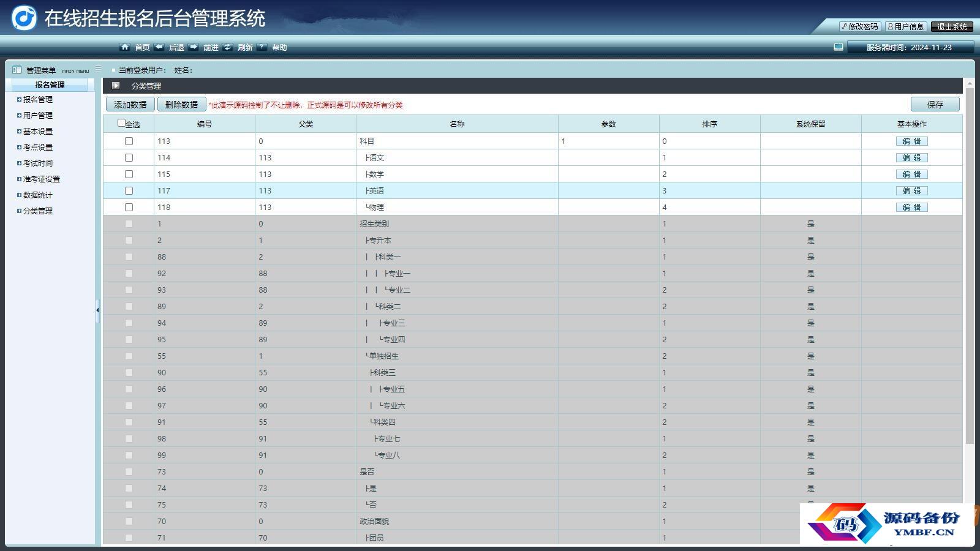The width and height of the screenshot is (980, 551).
Task: Edit row 118 物理
Action: [x=911, y=207]
